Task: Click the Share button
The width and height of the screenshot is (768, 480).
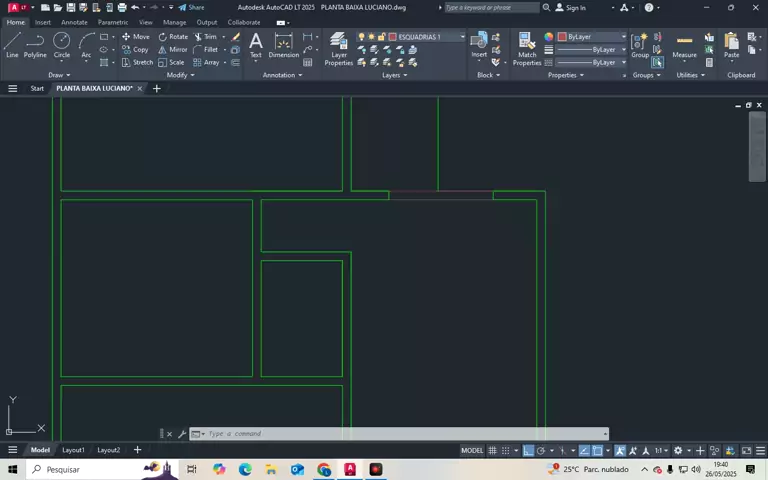Action: (191, 7)
